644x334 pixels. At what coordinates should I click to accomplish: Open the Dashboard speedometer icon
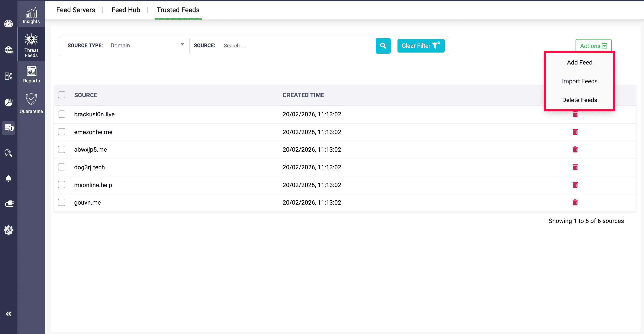[8, 24]
